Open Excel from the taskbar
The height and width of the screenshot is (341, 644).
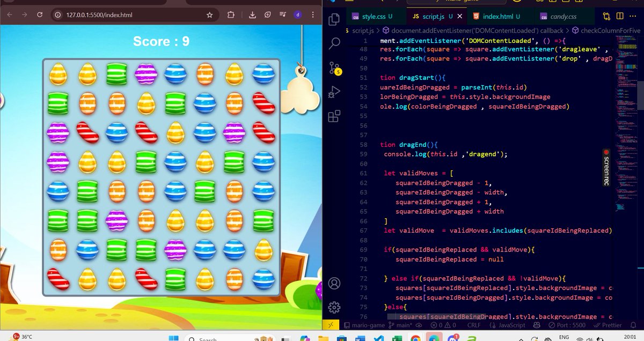point(397,338)
